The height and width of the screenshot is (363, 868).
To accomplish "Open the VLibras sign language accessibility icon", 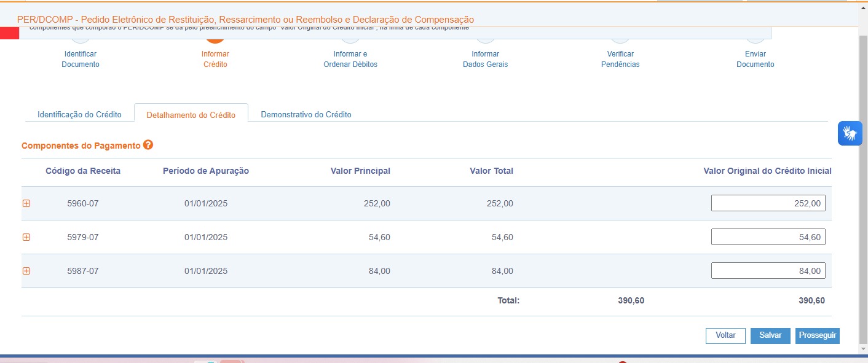I will (850, 133).
